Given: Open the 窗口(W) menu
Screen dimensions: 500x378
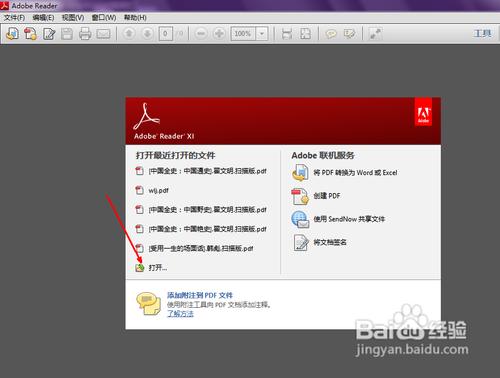Looking at the screenshot, I should 104,17.
